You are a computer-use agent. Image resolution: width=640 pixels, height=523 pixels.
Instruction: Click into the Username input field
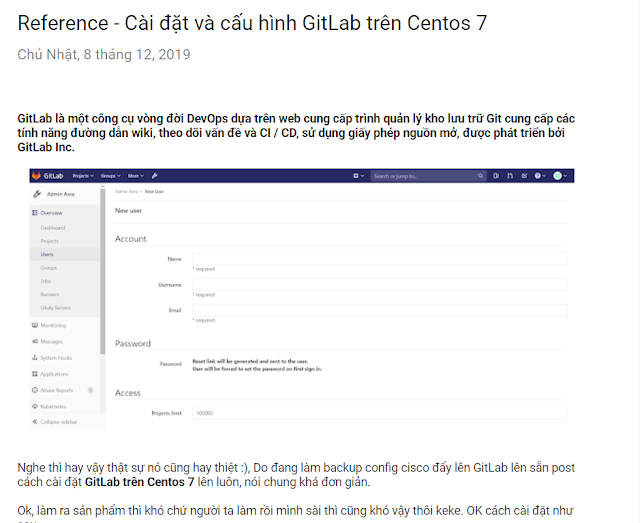point(380,285)
